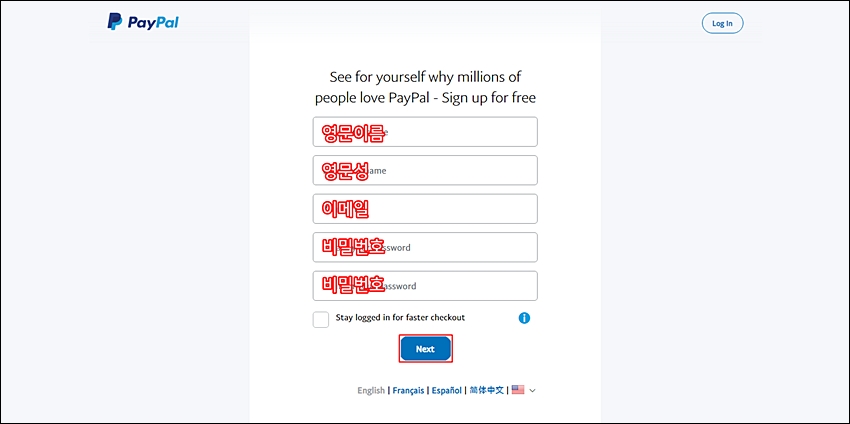Switch language to Español
850x424 pixels.
(x=447, y=390)
